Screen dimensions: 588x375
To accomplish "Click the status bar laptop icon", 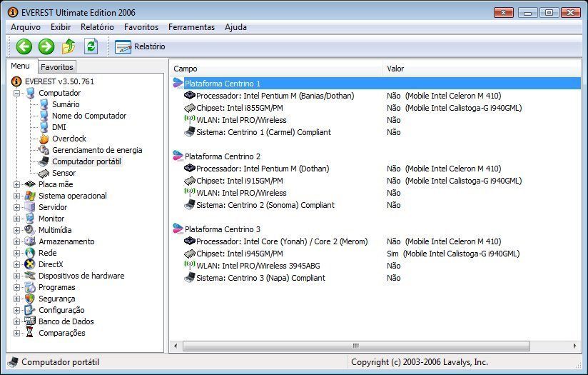I will [13, 362].
